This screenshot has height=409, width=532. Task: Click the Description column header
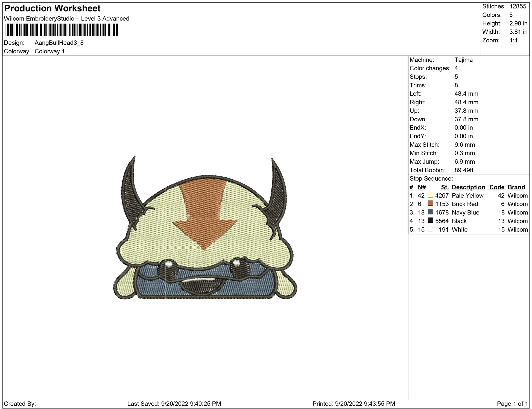468,187
